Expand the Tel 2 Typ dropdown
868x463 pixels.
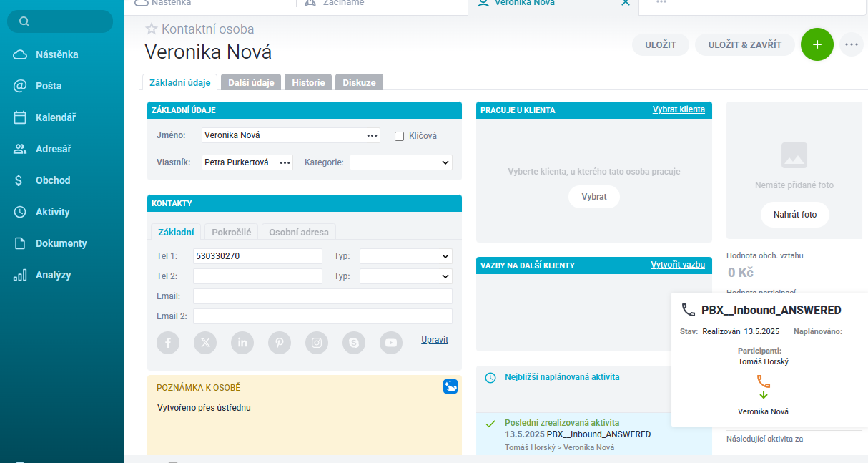[x=405, y=276]
